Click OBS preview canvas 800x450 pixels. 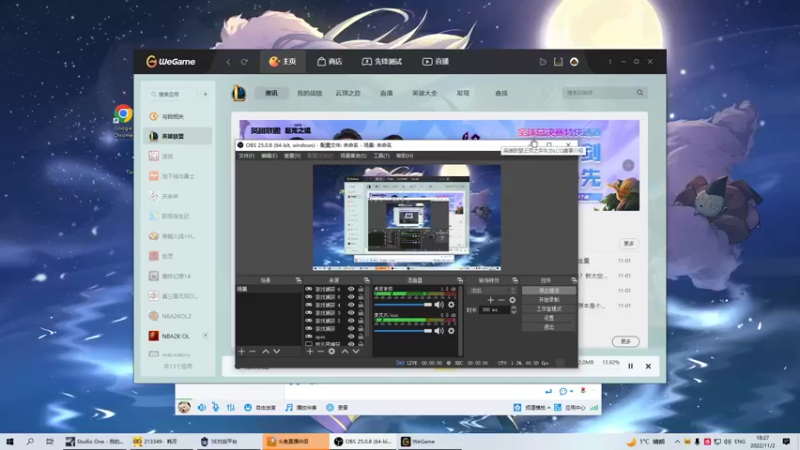[x=407, y=217]
